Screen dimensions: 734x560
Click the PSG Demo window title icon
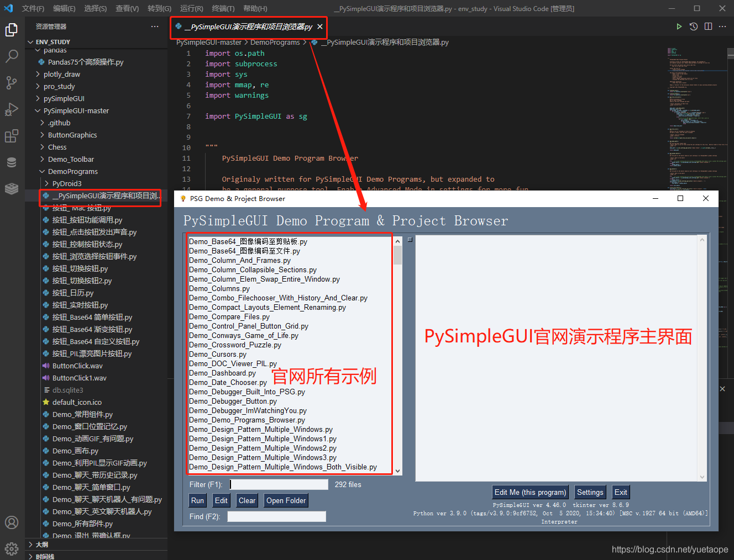tap(183, 199)
